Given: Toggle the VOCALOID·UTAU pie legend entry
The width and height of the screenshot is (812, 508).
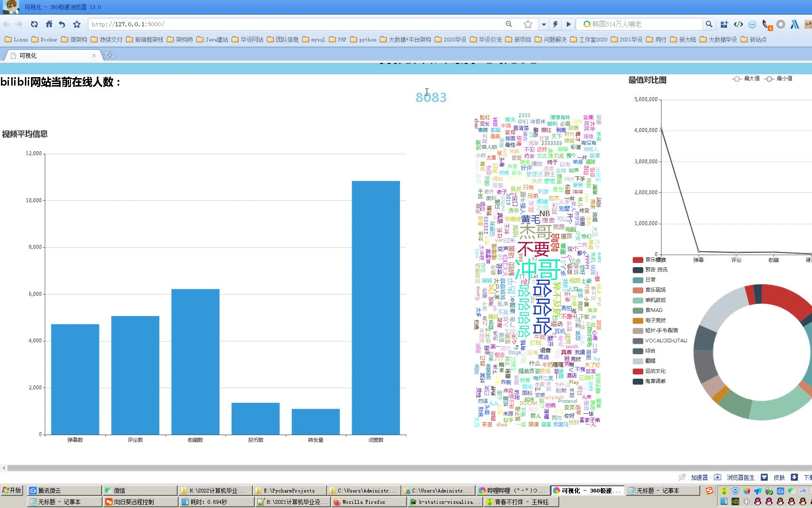Looking at the screenshot, I should (x=660, y=341).
